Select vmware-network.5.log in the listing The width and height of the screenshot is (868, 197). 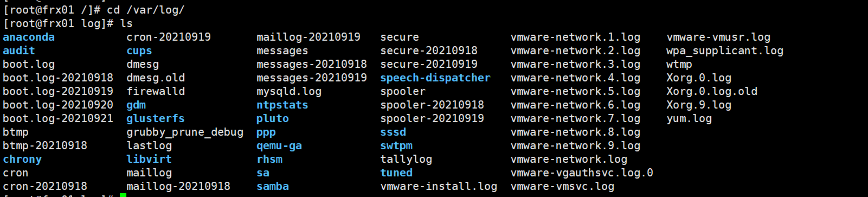[x=575, y=91]
